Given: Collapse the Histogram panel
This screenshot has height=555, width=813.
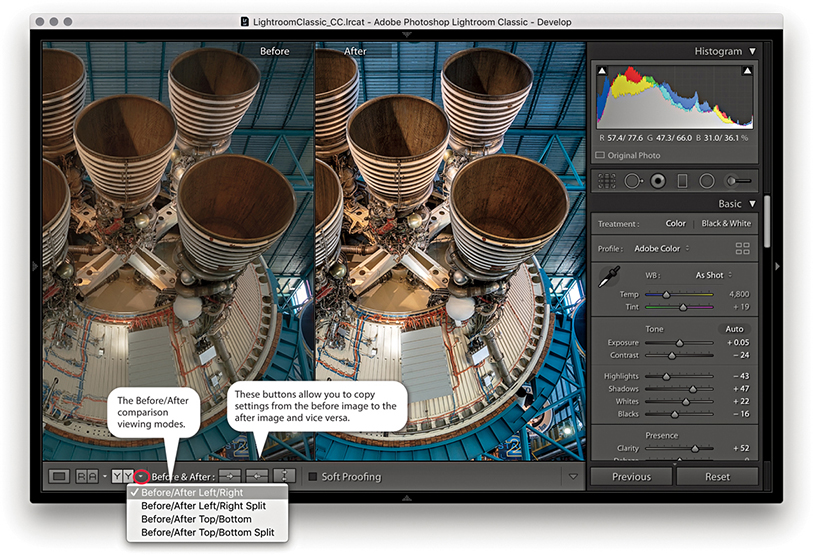Looking at the screenshot, I should [752, 51].
